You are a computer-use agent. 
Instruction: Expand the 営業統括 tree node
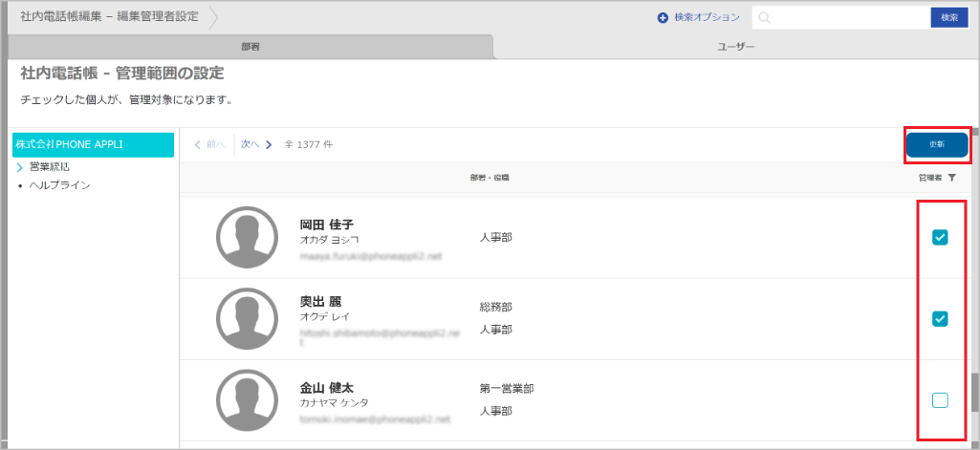[20, 168]
